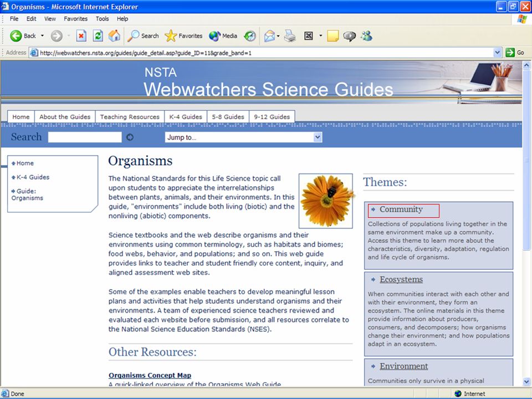Click the History toolbar icon
This screenshot has width=532, height=399.
tap(250, 35)
